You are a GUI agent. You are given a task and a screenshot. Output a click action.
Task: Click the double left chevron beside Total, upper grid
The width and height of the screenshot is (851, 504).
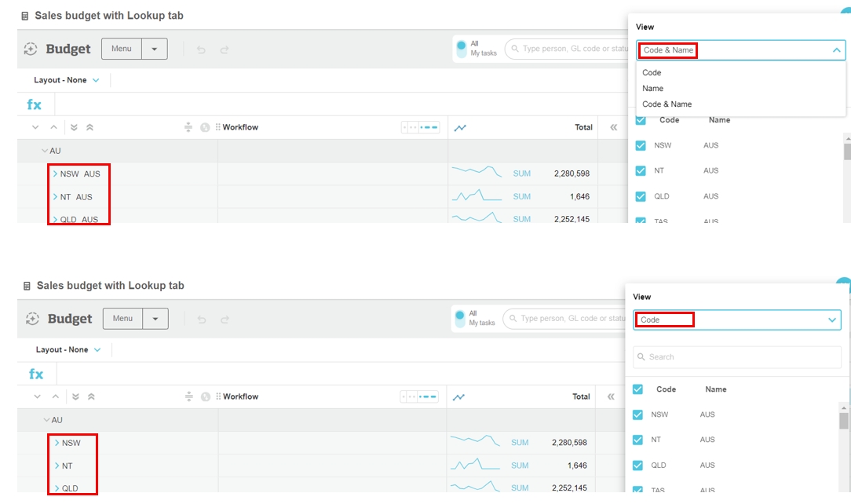pos(614,127)
